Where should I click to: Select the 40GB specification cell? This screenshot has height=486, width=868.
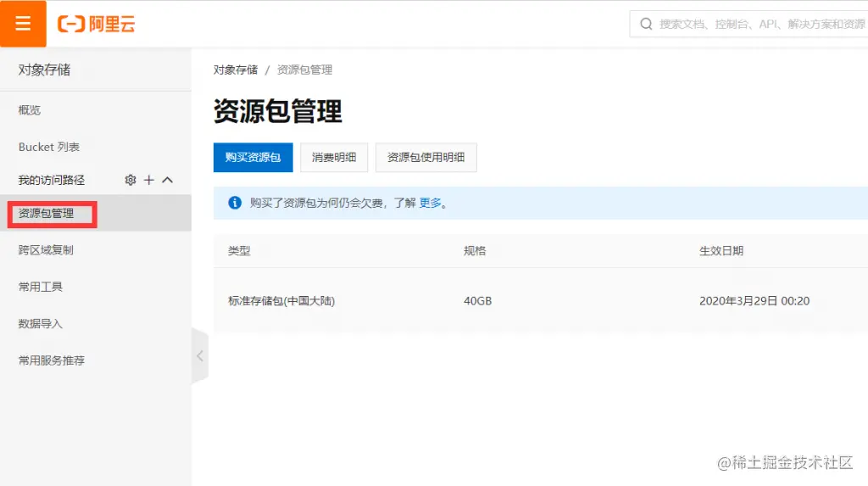478,301
